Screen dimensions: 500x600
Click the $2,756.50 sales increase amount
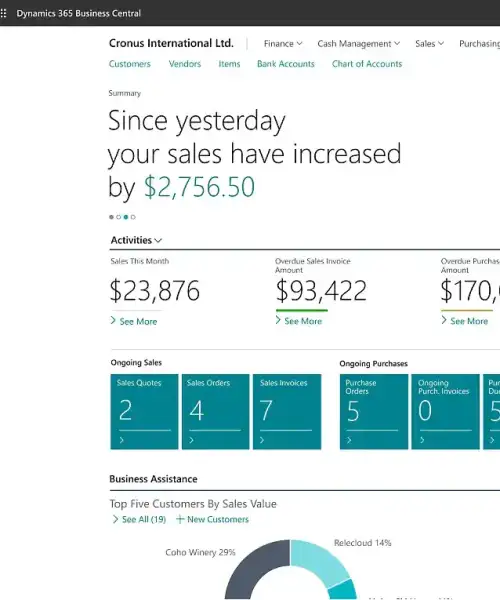(x=199, y=187)
